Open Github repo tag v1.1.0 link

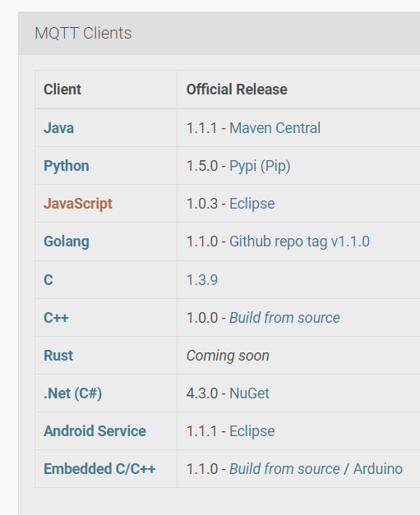tap(299, 241)
